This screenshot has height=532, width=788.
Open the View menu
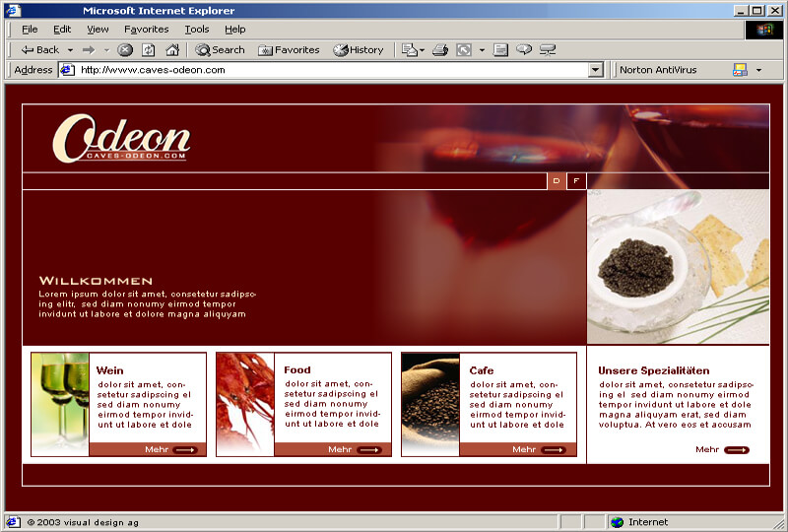(x=98, y=30)
